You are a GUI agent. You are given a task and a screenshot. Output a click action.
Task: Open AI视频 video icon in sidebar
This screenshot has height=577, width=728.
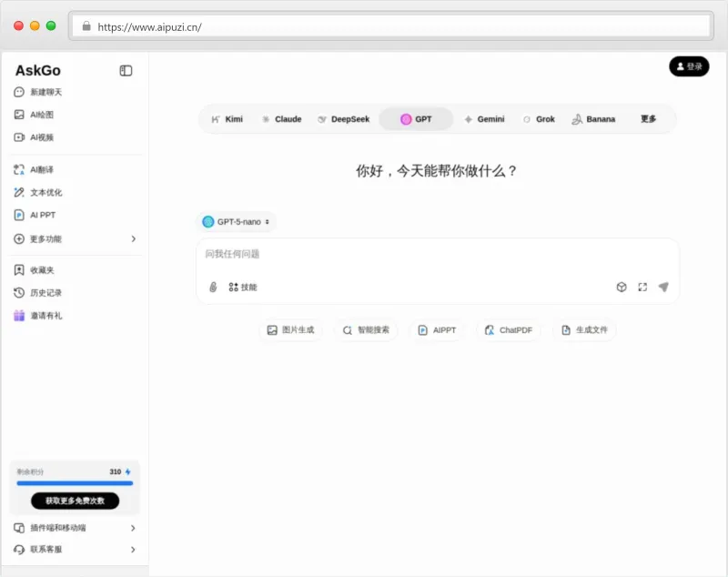19,137
